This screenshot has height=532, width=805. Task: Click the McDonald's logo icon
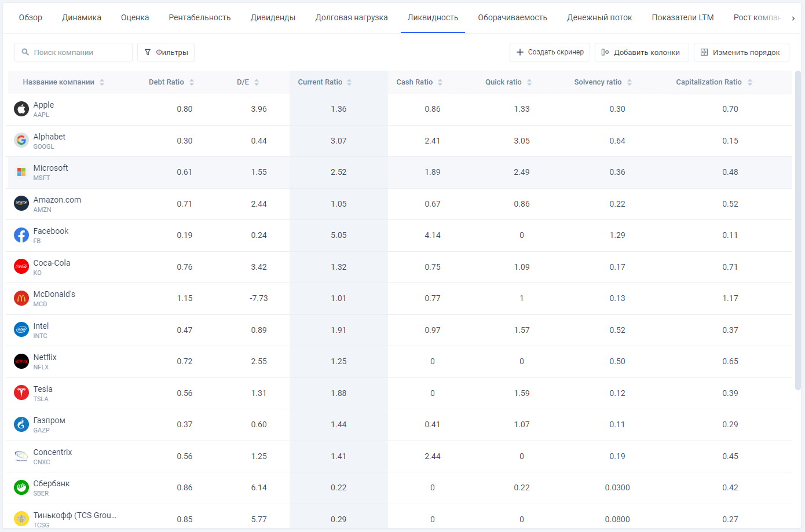click(x=21, y=298)
